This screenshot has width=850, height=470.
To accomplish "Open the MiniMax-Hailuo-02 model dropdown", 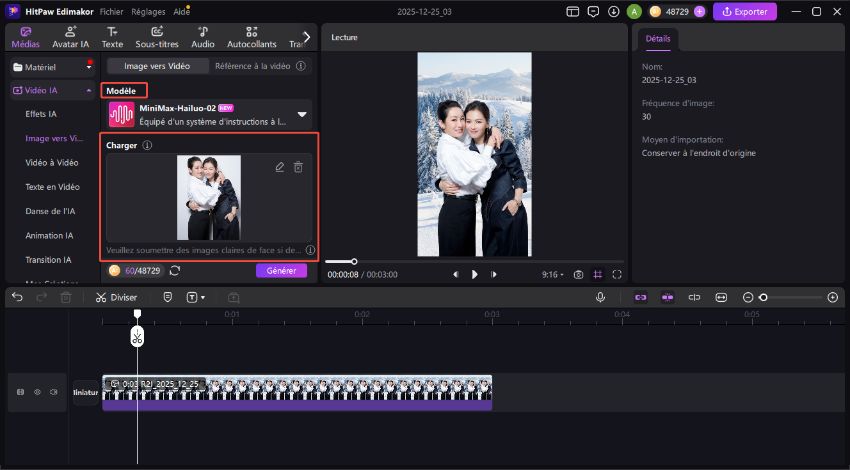I will (x=302, y=114).
